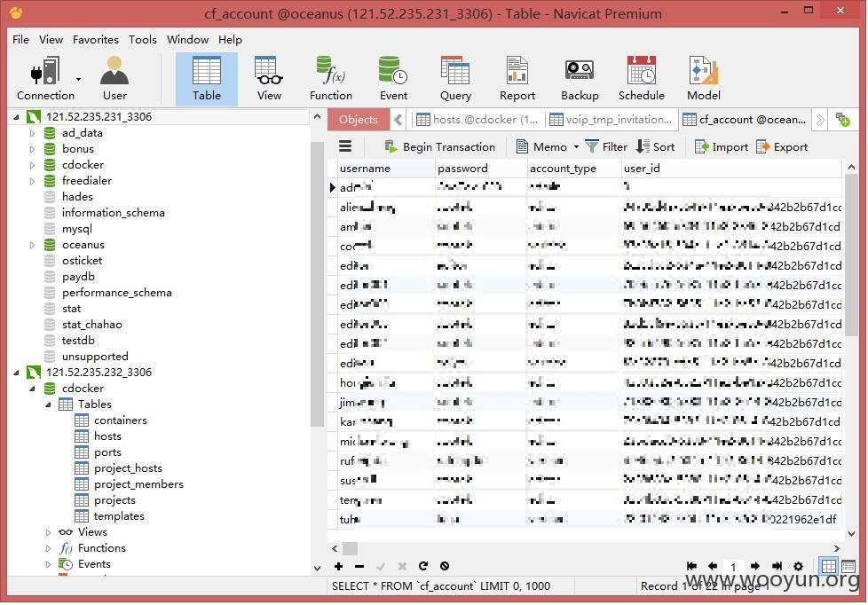Open the Help menu

[230, 39]
